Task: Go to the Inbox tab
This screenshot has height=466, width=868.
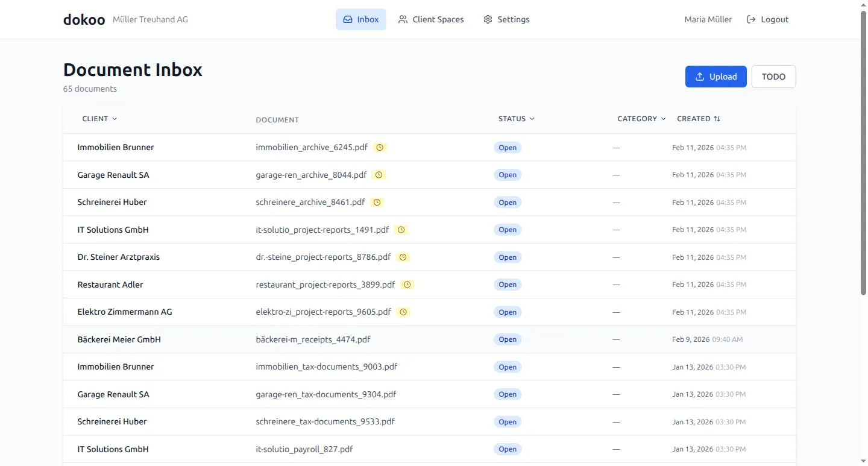Action: (360, 19)
